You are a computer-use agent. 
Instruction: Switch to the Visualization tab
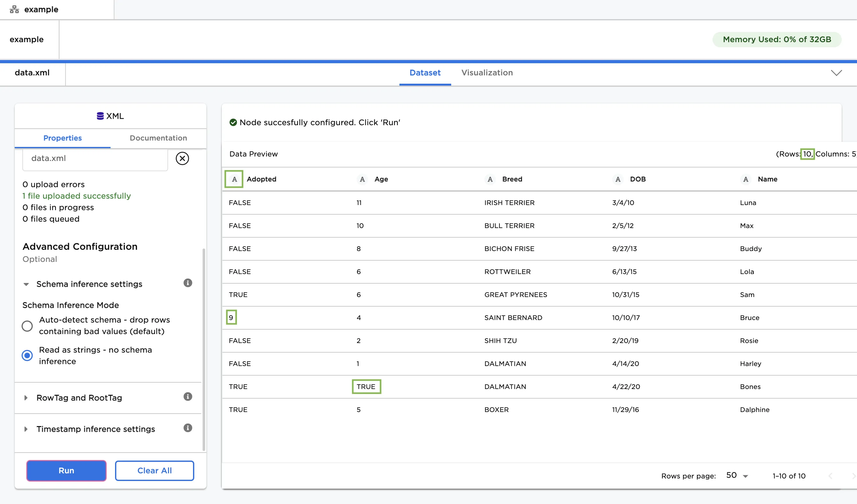click(487, 73)
